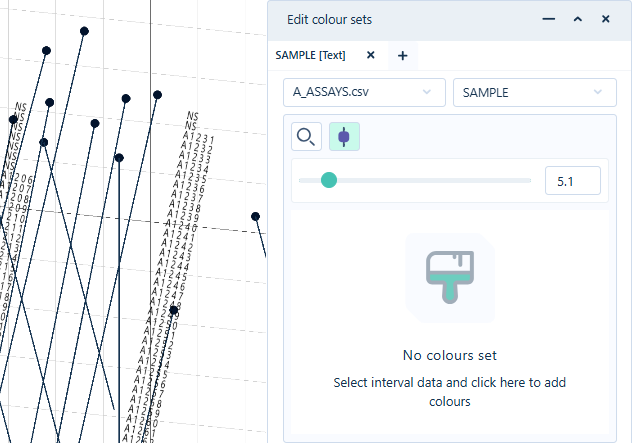Expand the SAMPLE column dropdown
The height and width of the screenshot is (443, 632).
(x=533, y=93)
